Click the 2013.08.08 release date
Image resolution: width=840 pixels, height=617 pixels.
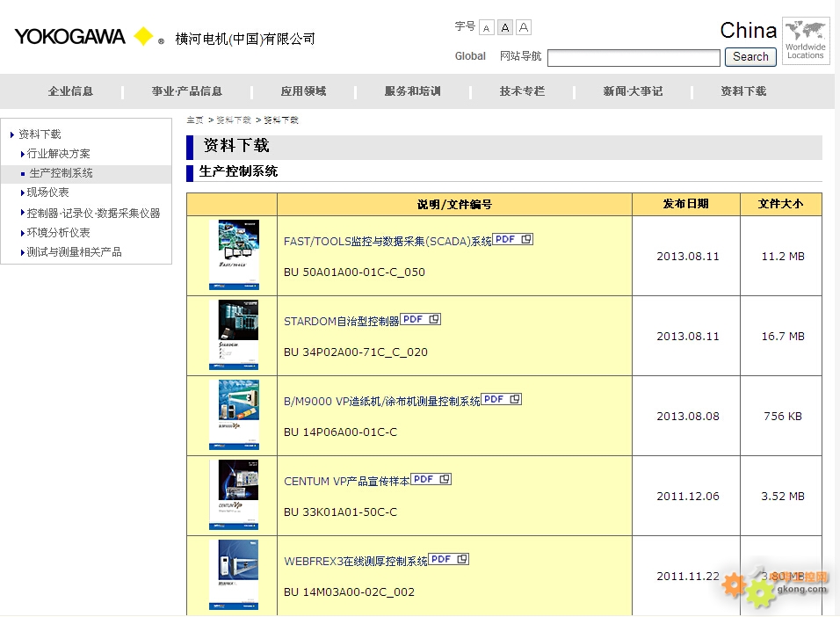(688, 416)
